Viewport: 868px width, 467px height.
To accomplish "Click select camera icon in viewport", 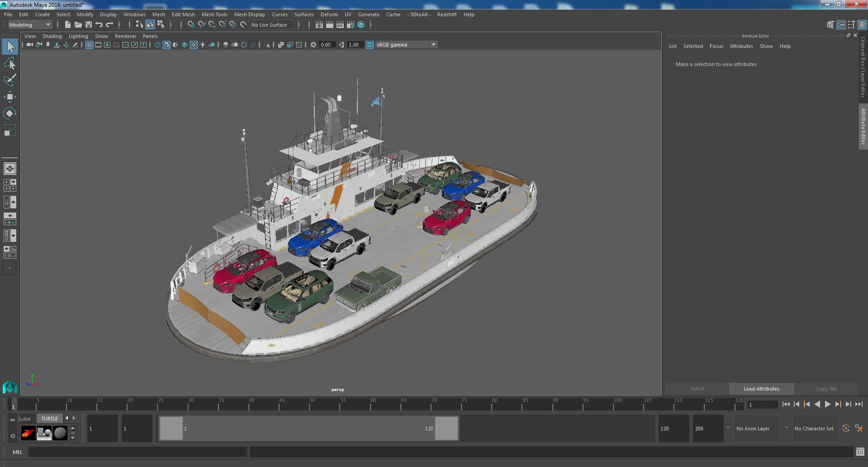I will [x=29, y=45].
